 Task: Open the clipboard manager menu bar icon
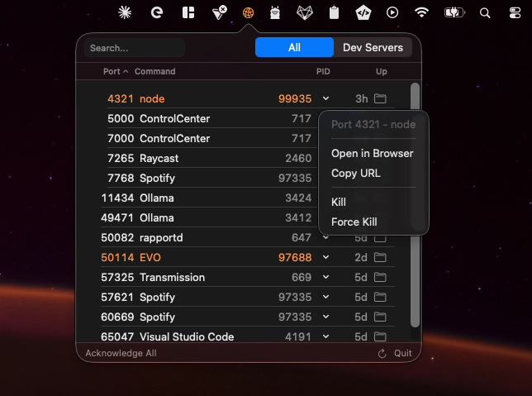334,13
